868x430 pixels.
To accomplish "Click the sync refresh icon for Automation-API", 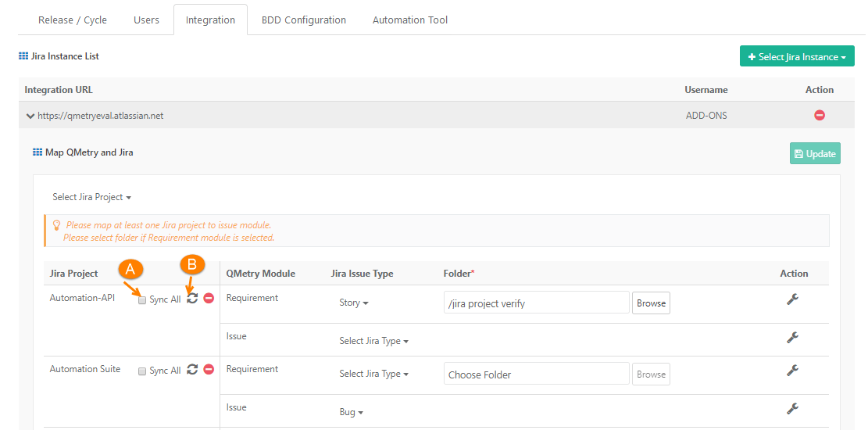I will point(192,299).
